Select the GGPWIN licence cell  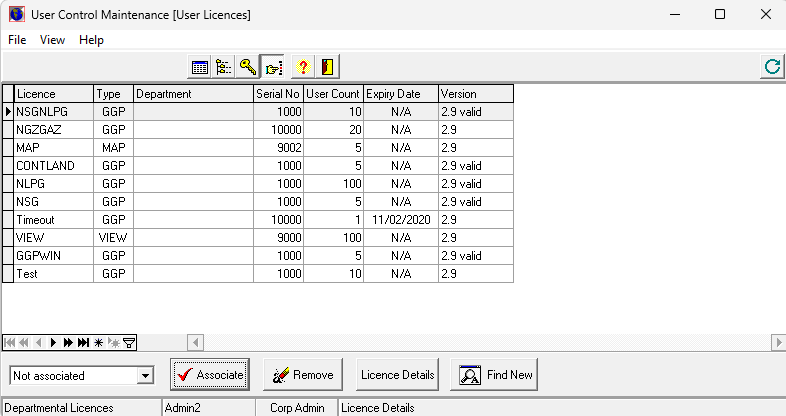click(54, 256)
